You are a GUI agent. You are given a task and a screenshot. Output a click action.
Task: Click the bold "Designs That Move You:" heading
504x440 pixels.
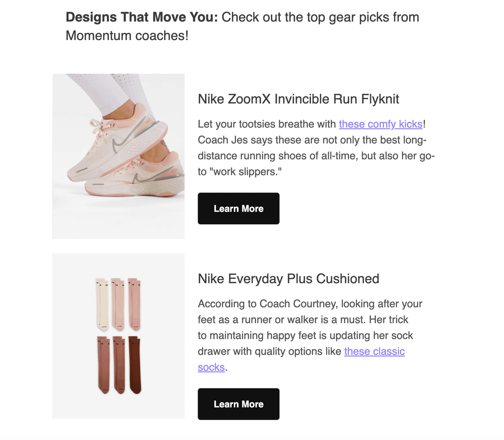[142, 17]
